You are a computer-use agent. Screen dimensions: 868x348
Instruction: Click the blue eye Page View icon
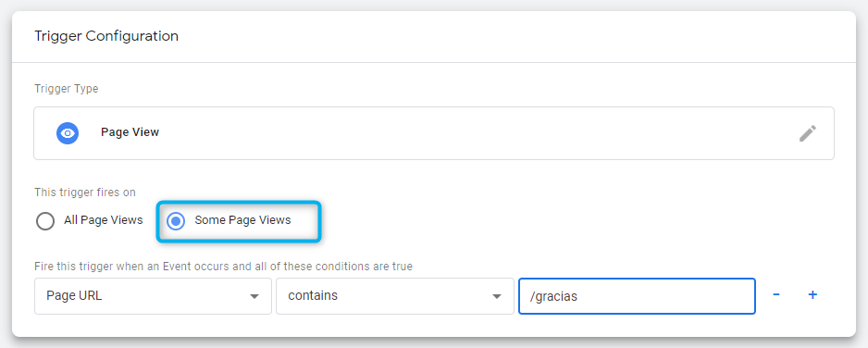click(68, 133)
